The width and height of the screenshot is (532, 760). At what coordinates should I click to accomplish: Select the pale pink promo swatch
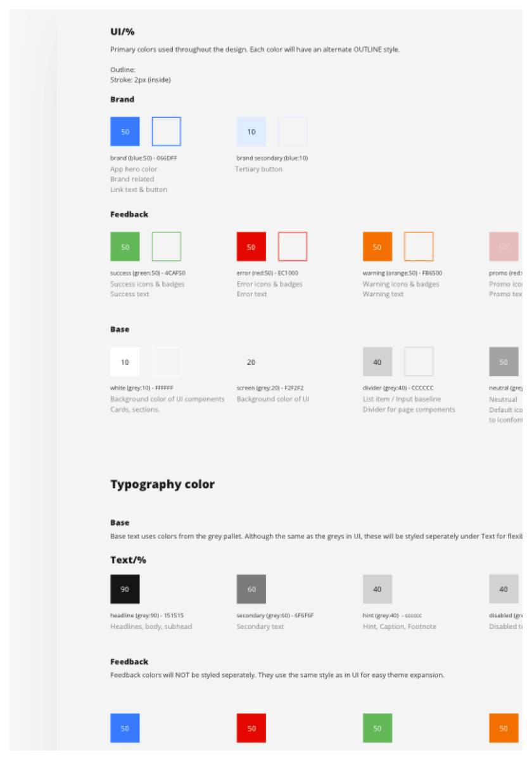click(x=504, y=247)
